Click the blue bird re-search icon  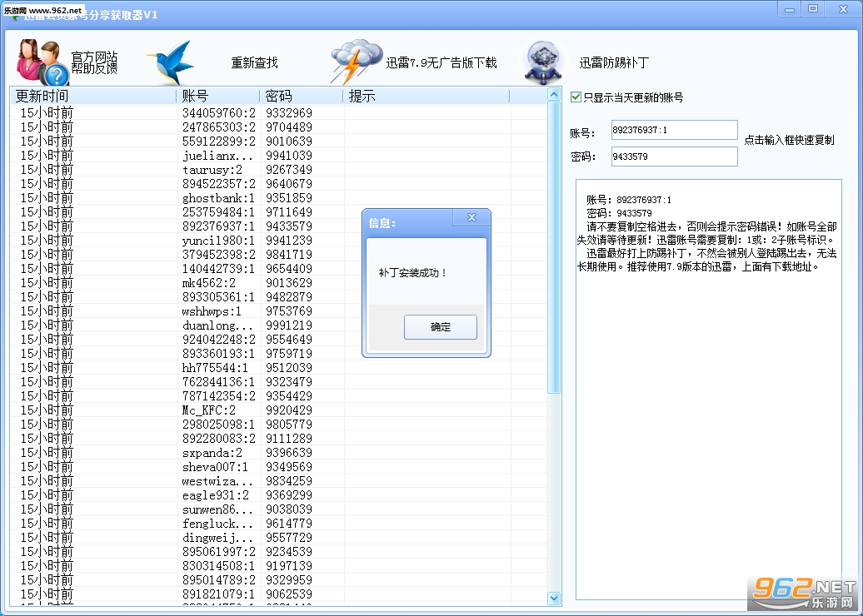(x=171, y=62)
